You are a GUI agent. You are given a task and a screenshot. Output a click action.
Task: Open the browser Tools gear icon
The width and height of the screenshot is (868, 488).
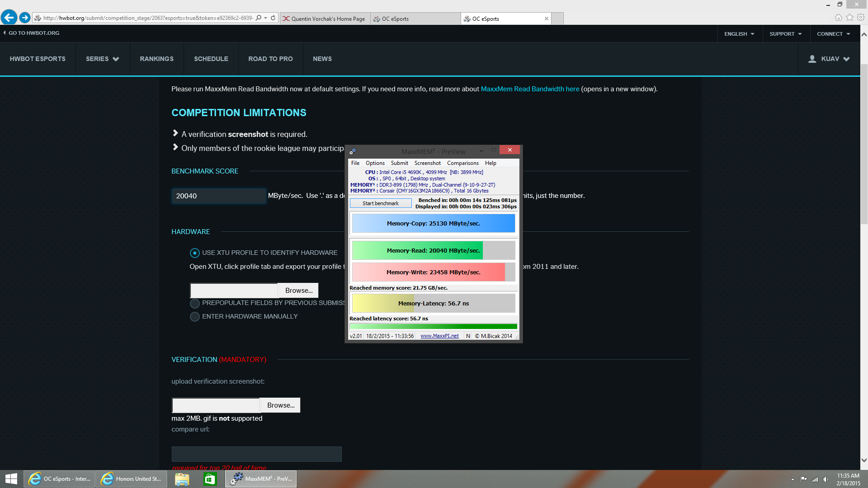point(861,17)
